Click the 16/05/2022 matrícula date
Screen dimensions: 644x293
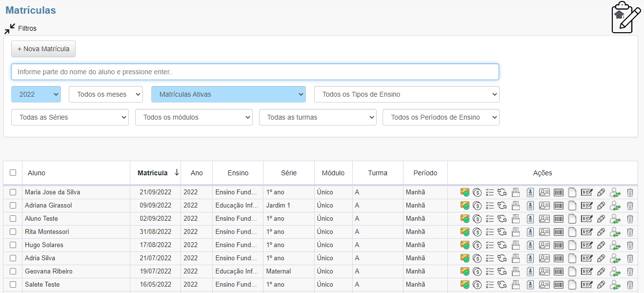point(156,285)
